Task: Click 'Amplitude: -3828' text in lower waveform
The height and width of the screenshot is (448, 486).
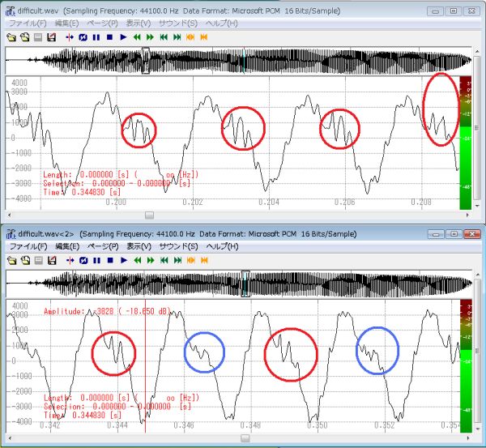Action: (x=79, y=311)
